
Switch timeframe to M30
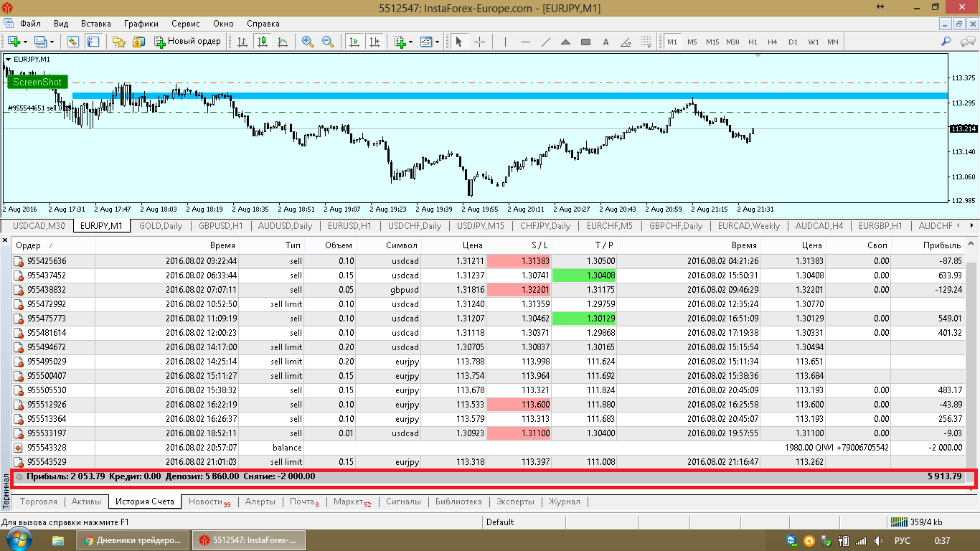point(732,42)
